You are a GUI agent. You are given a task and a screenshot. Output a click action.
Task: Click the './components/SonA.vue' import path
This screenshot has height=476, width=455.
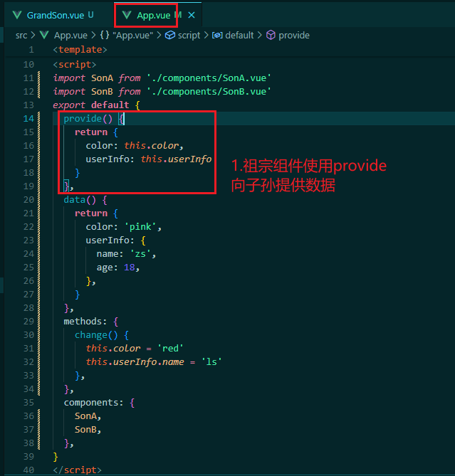(x=209, y=78)
